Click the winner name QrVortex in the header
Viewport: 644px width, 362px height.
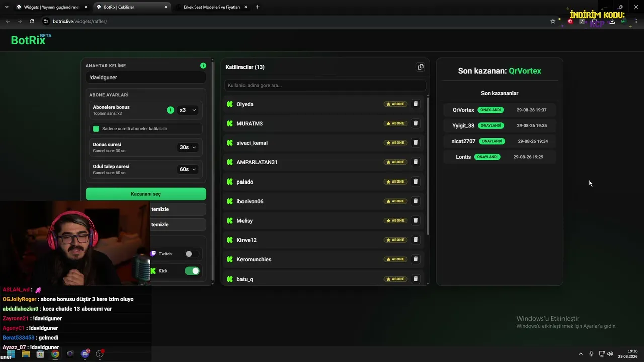pos(525,71)
